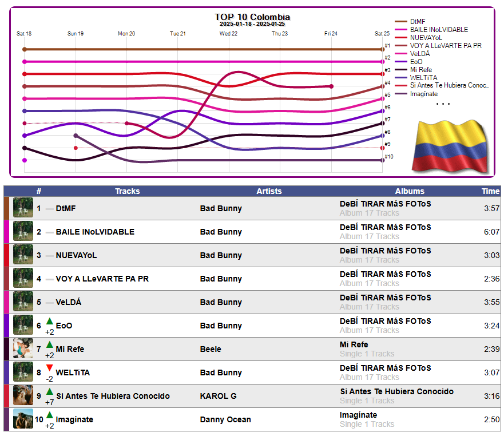Open the WELTiTA track title
504x436 pixels.
(x=73, y=372)
